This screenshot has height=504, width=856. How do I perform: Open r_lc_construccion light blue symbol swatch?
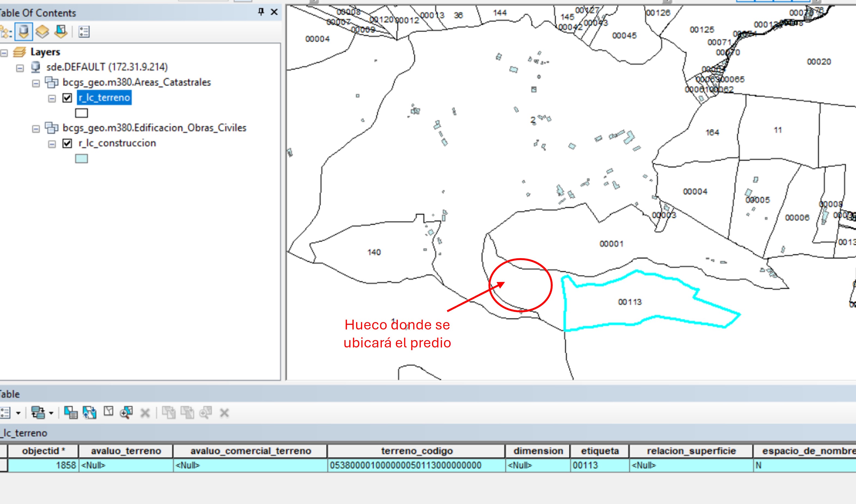[x=81, y=158]
